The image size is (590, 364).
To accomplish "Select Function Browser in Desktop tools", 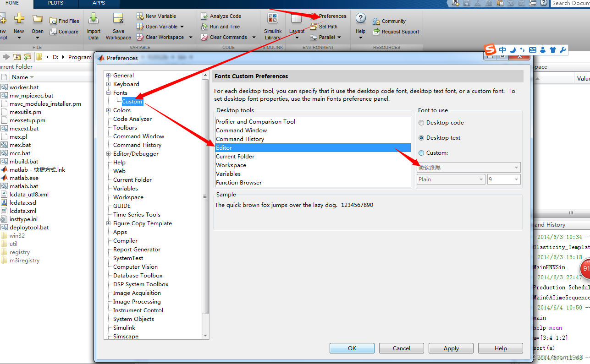I will coord(313,183).
